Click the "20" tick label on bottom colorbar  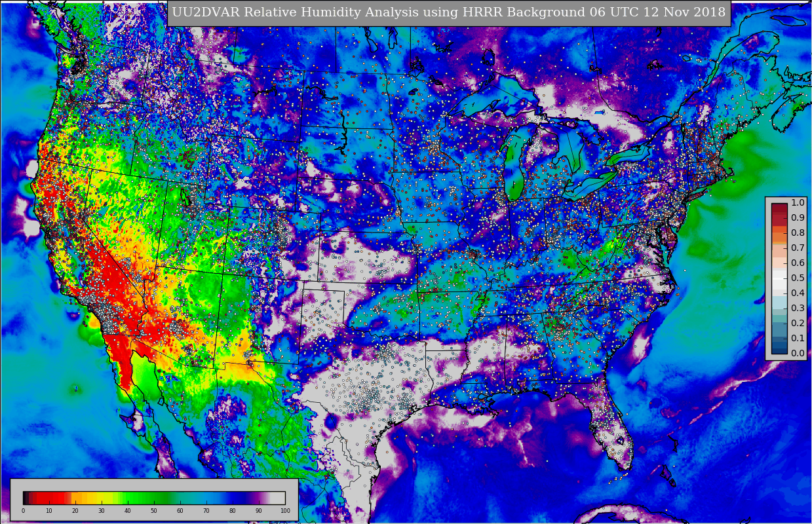coord(75,510)
